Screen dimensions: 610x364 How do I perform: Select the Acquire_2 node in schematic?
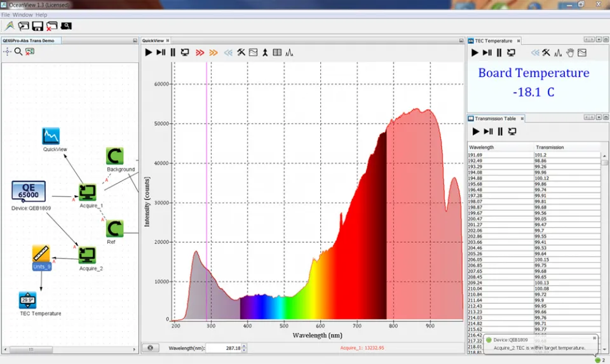(87, 255)
